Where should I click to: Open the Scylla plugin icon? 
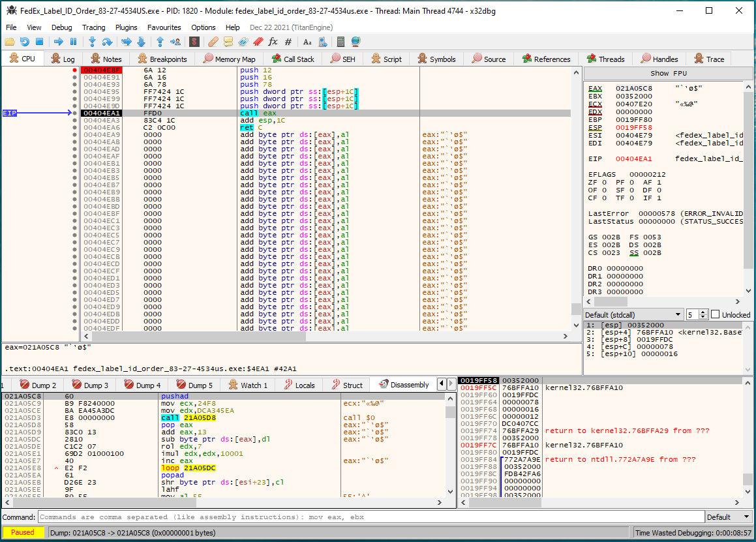[x=194, y=42]
